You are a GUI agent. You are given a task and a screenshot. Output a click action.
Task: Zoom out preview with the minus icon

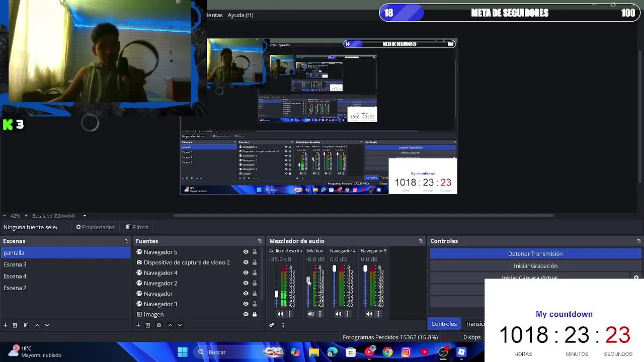point(4,216)
